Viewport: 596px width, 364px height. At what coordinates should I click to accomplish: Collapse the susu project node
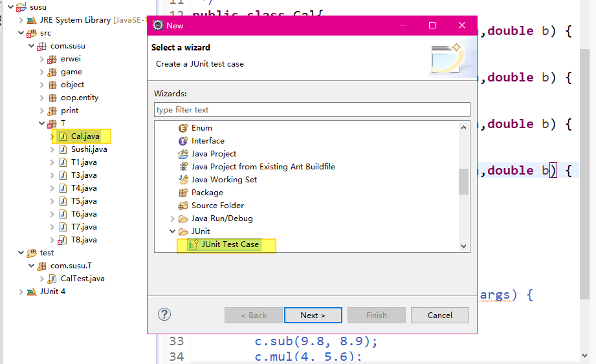click(x=10, y=7)
